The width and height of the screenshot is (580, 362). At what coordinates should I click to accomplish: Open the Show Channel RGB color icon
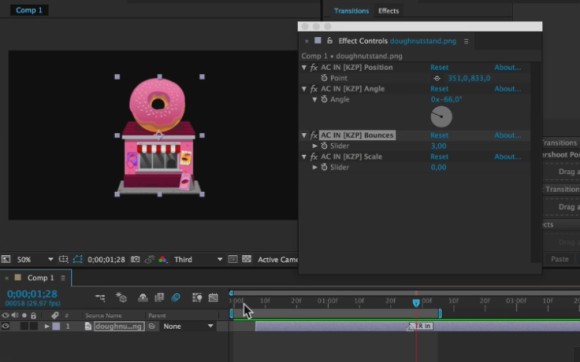[x=163, y=259]
